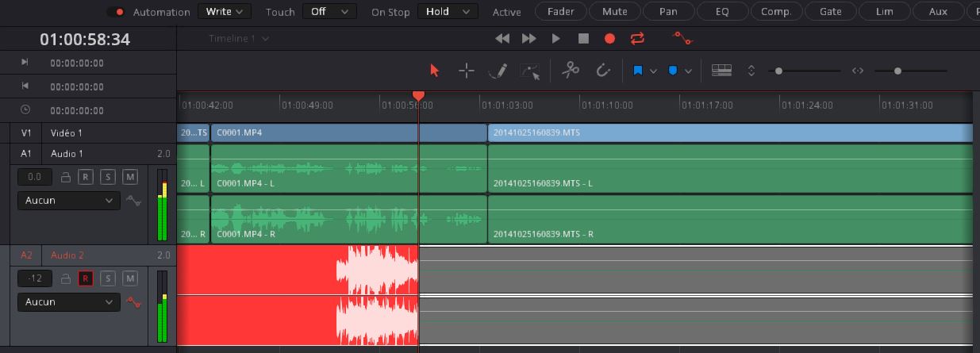The height and width of the screenshot is (353, 980).
Task: Mute the Audio 1 track
Action: (130, 177)
